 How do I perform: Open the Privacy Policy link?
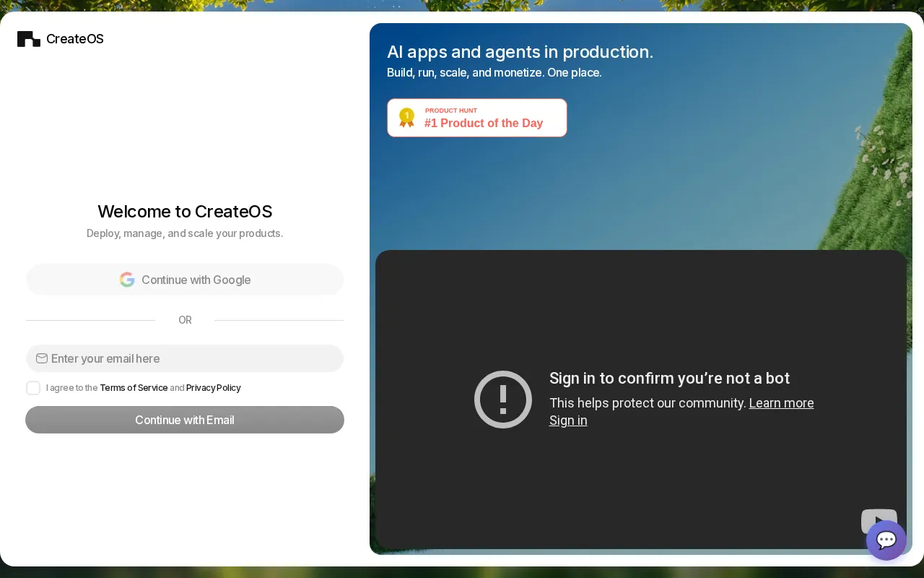[x=214, y=388]
